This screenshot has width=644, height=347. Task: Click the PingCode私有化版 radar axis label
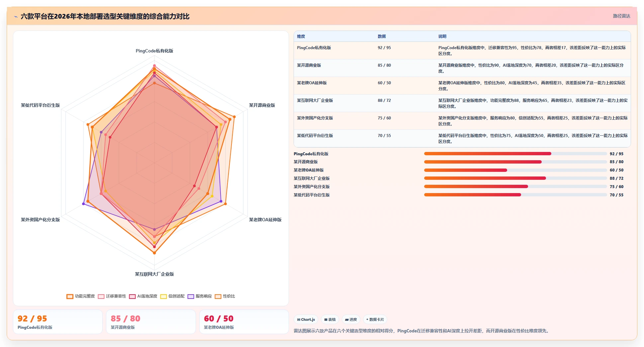tap(154, 51)
